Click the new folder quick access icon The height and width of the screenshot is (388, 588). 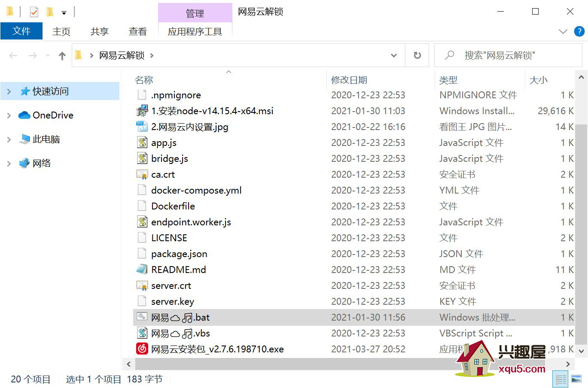click(x=50, y=12)
